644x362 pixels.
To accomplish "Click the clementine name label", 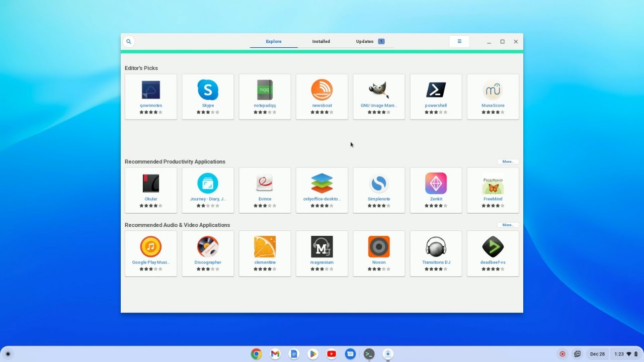I will pos(265,262).
